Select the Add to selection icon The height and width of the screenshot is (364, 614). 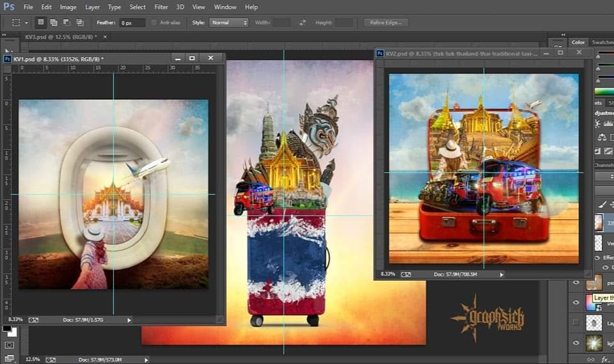coord(54,22)
